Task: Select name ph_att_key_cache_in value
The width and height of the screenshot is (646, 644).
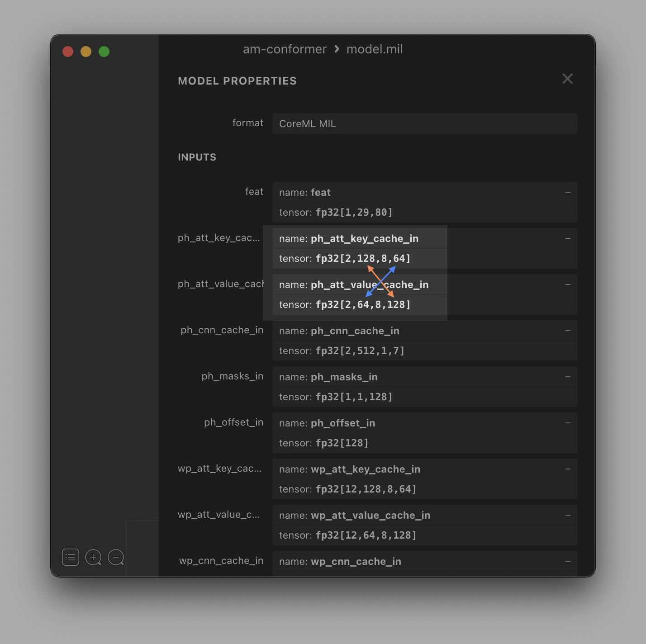Action: (x=365, y=238)
